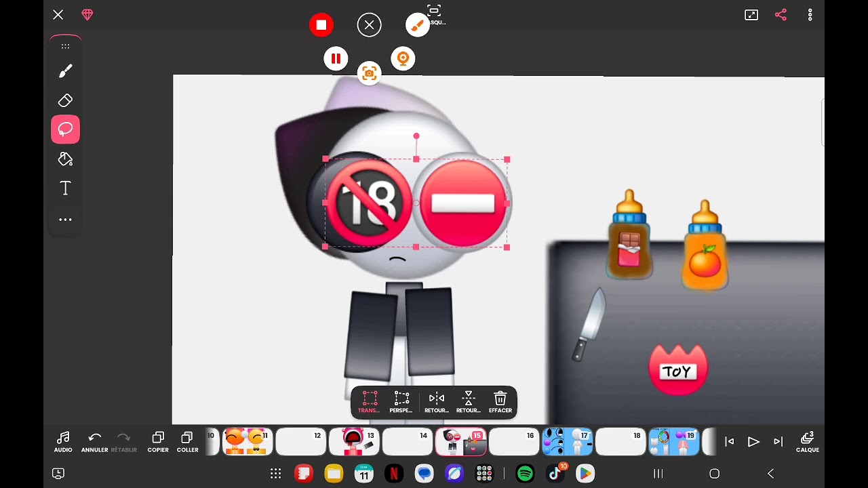
Task: Select the lasso selection tool
Action: point(65,129)
